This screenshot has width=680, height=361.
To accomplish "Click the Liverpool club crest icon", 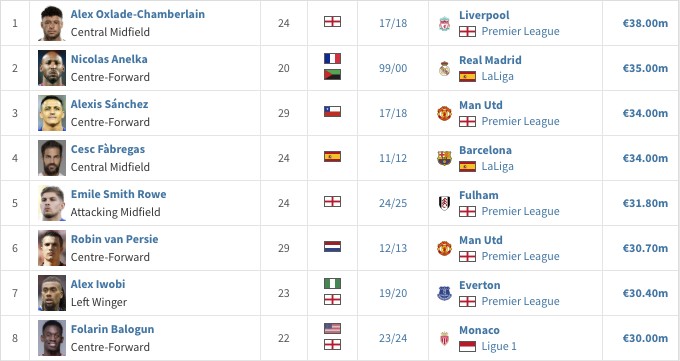I will pyautogui.click(x=444, y=23).
